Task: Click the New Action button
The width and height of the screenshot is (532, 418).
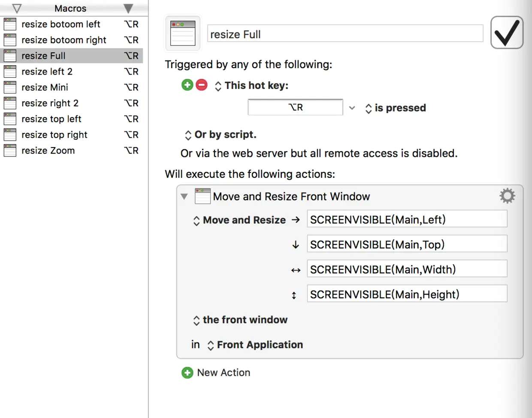Action: pyautogui.click(x=223, y=373)
